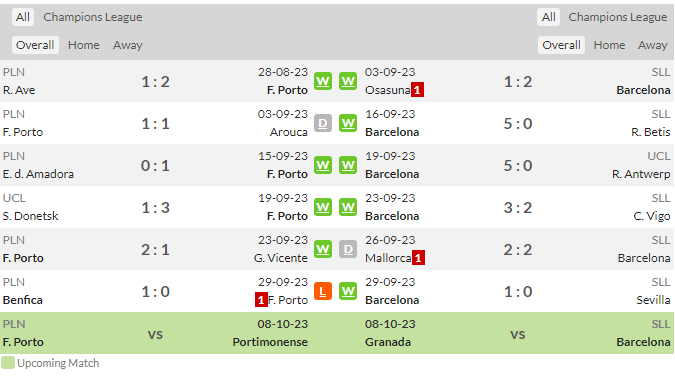This screenshot has height=392, width=675.
Task: Switch left panel to Home matches
Action: 84,45
